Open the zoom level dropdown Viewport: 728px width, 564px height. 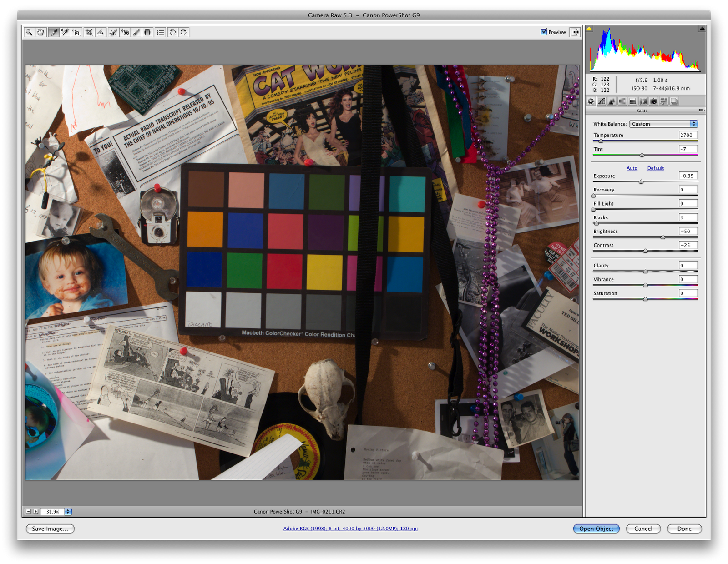click(x=68, y=512)
